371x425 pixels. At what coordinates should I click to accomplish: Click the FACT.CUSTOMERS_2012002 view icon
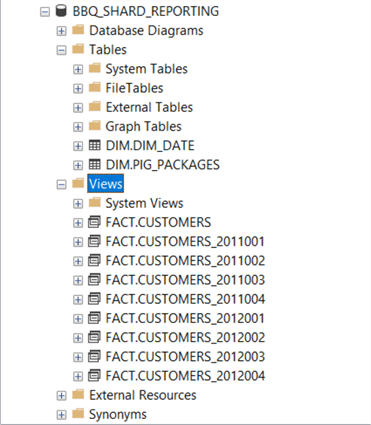[94, 337]
